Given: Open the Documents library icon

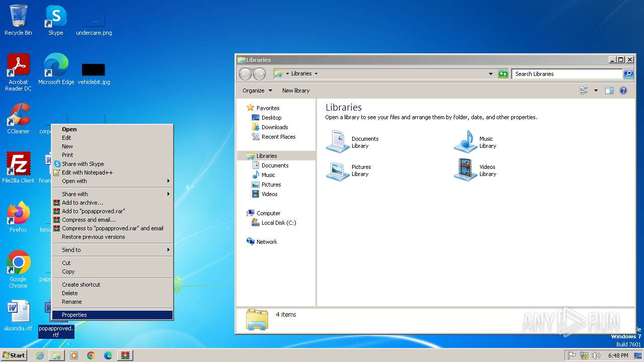Looking at the screenshot, I should pyautogui.click(x=353, y=142).
